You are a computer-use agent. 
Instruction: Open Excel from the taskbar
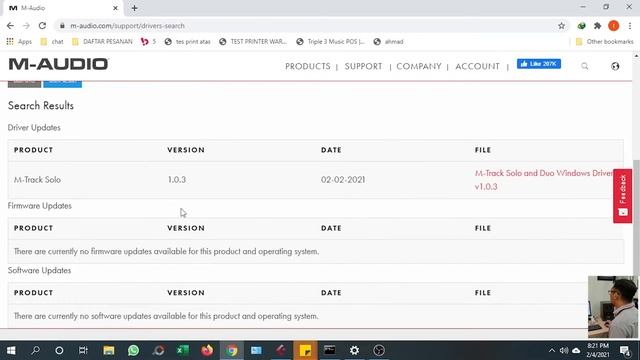182,350
